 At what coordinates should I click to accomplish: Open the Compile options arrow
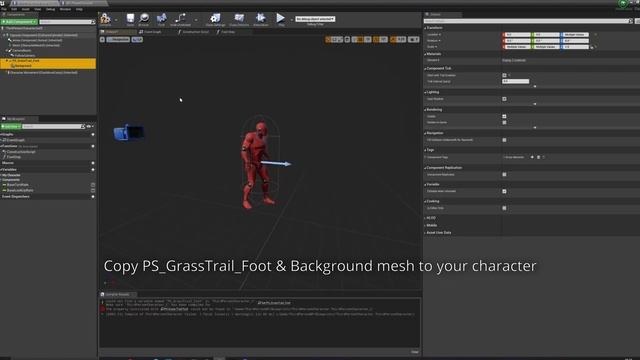[116, 20]
